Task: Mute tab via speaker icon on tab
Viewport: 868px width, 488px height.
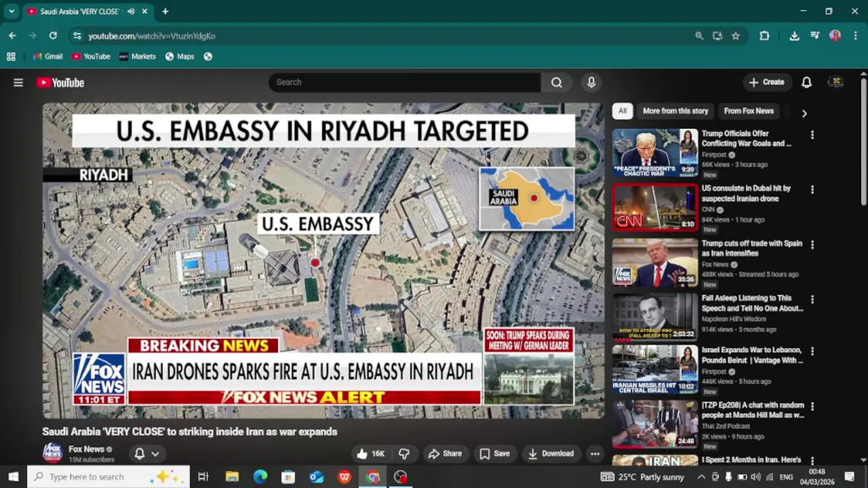Action: pyautogui.click(x=131, y=12)
